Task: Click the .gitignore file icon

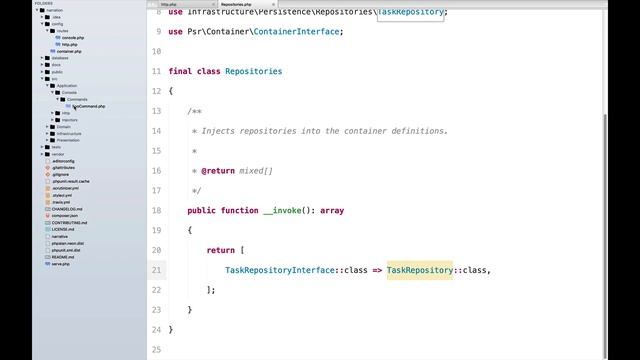Action: point(48,175)
